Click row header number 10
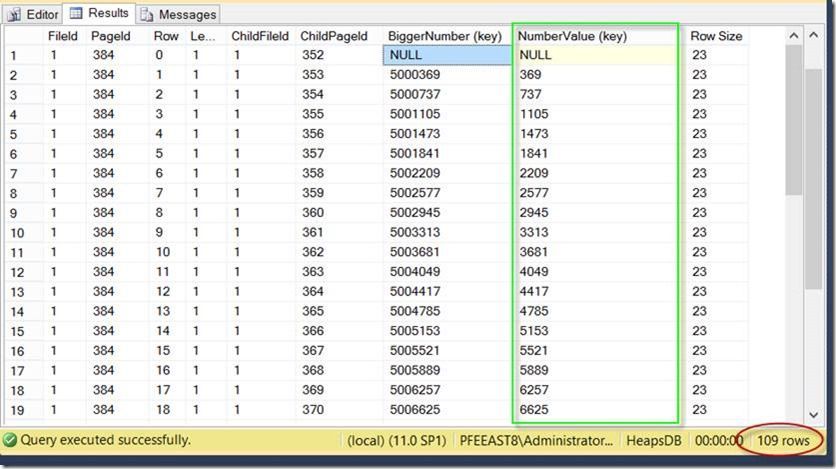The height and width of the screenshot is (469, 836). (23, 233)
